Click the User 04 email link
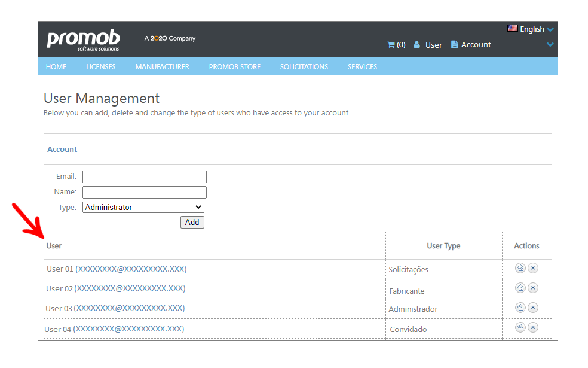The width and height of the screenshot is (588, 368). point(128,329)
